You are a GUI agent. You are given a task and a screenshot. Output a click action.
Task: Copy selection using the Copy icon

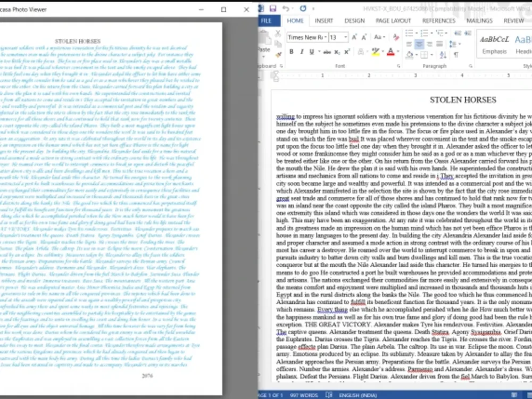coord(278,44)
